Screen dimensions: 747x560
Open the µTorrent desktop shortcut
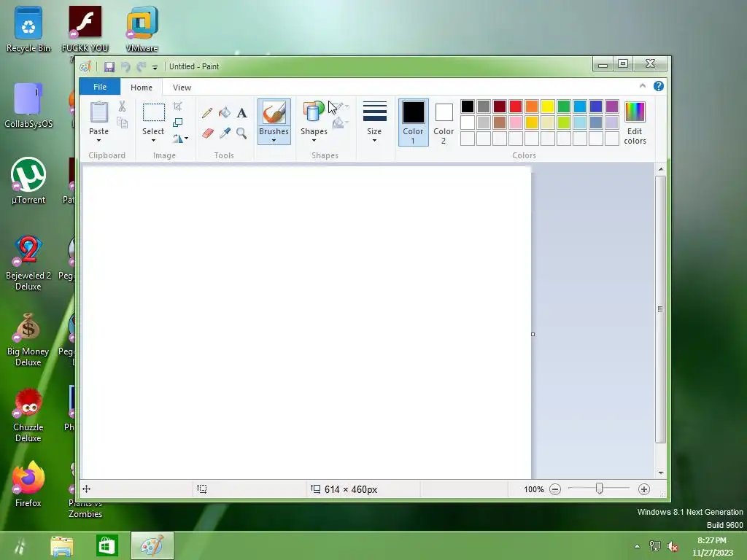pyautogui.click(x=28, y=181)
